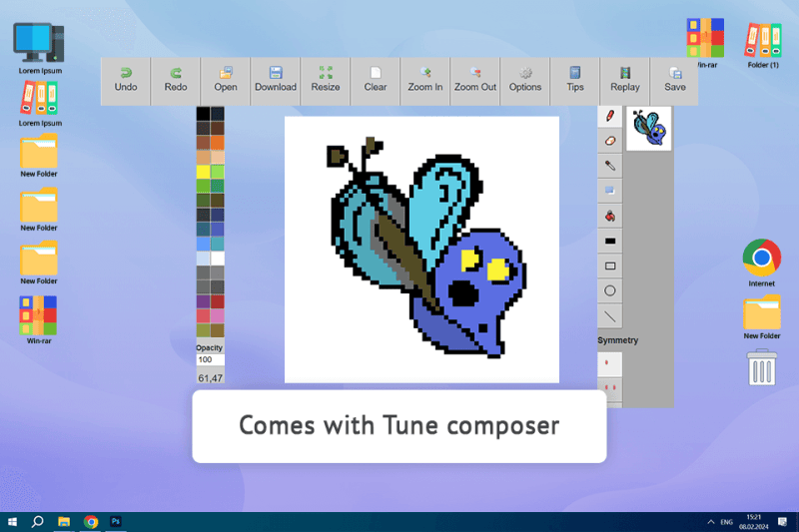799x532 pixels.
Task: Open the taskbar clock and date
Action: point(754,522)
